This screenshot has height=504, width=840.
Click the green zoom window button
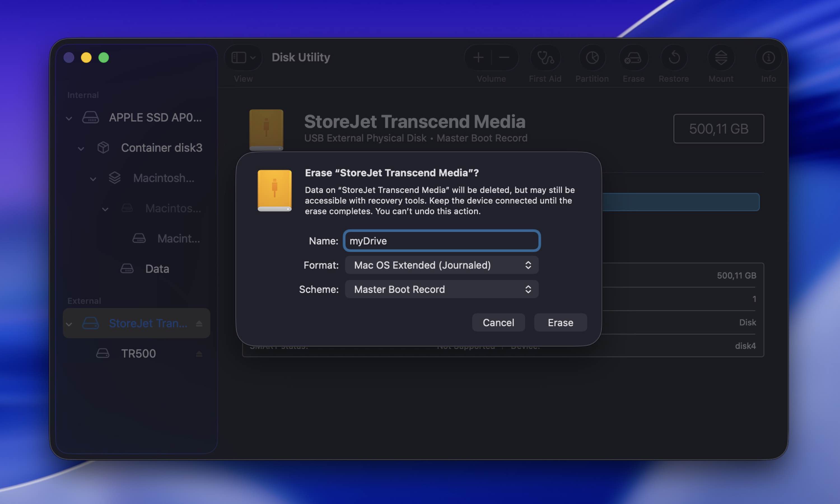pyautogui.click(x=104, y=57)
